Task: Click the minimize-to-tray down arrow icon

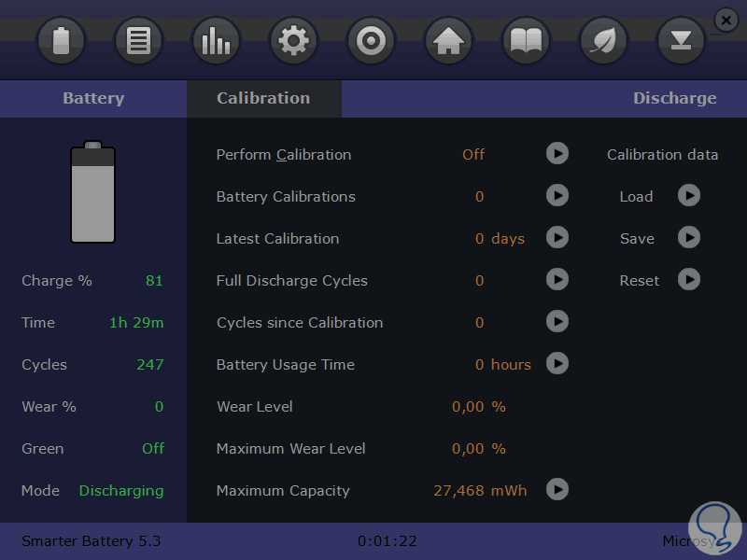Action: pos(681,41)
